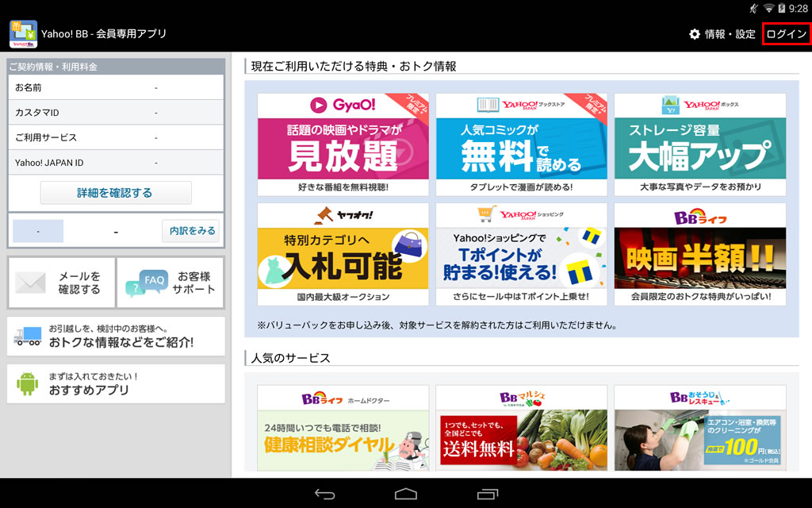This screenshot has height=508, width=812.
Task: Tap Yahoo! Shopping Tポイント banner
Action: (522, 254)
